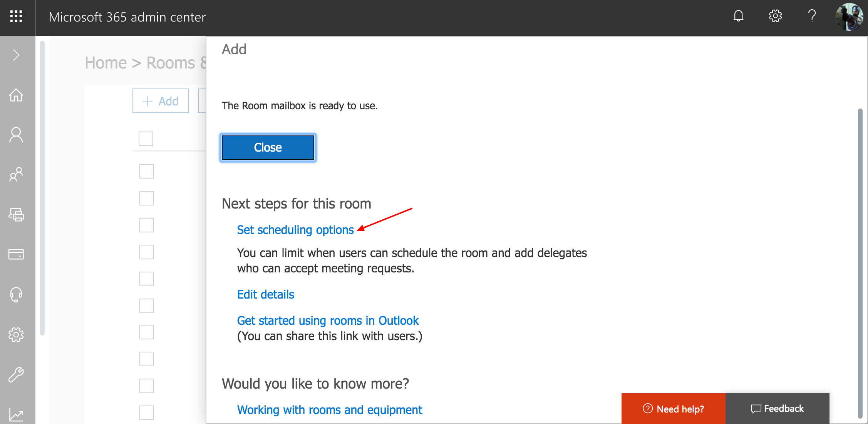Click the Billing icon in sidebar
868x424 pixels.
pos(16,254)
